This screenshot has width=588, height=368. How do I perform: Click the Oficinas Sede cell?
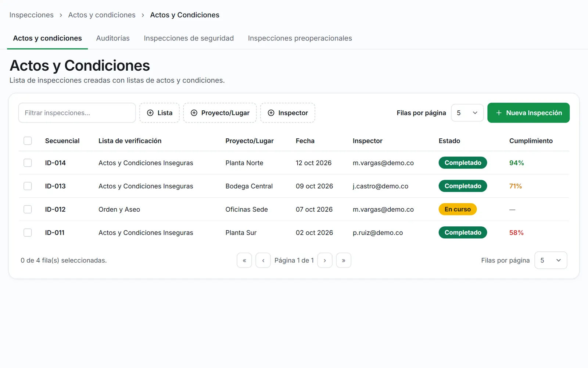pyautogui.click(x=247, y=209)
